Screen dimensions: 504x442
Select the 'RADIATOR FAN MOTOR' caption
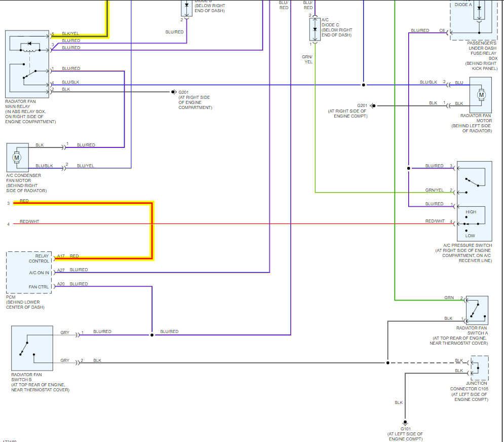pos(476,118)
